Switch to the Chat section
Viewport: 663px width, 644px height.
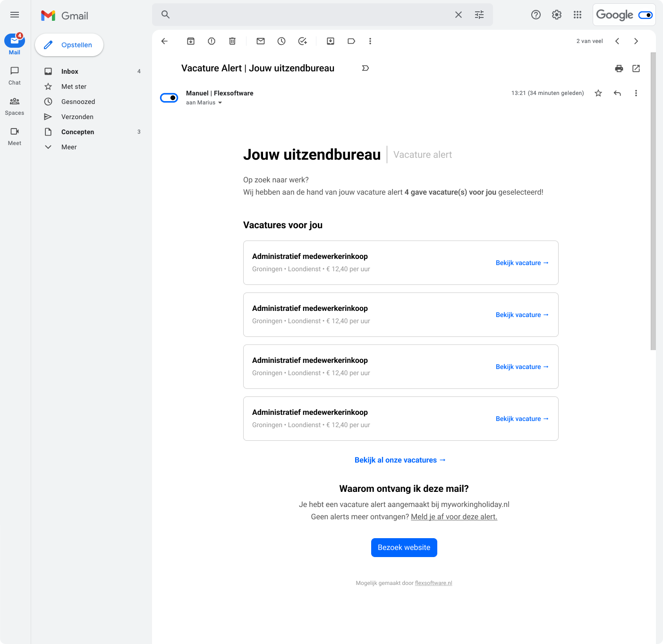point(14,76)
